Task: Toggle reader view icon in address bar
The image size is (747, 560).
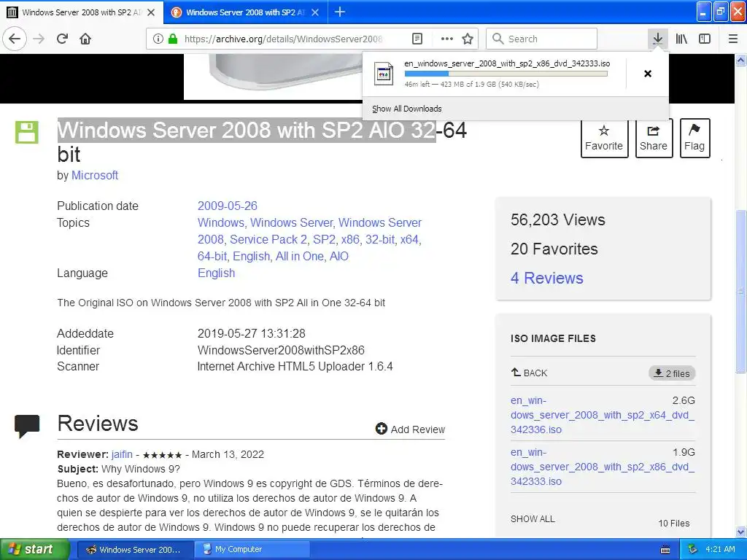Action: click(x=417, y=39)
